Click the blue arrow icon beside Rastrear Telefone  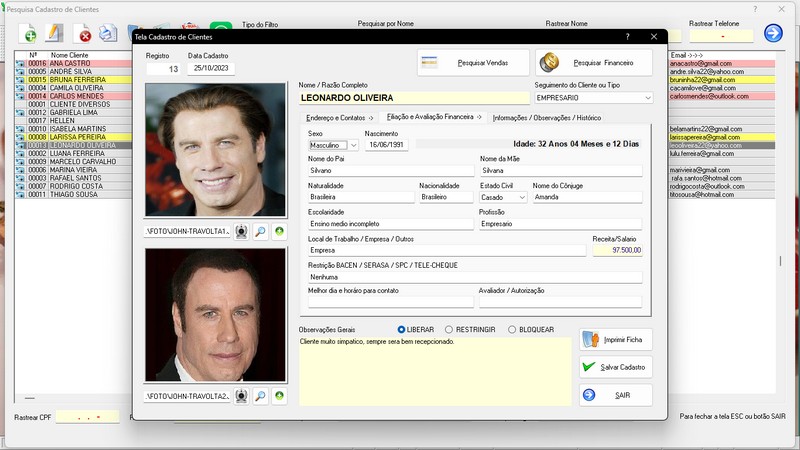(773, 33)
